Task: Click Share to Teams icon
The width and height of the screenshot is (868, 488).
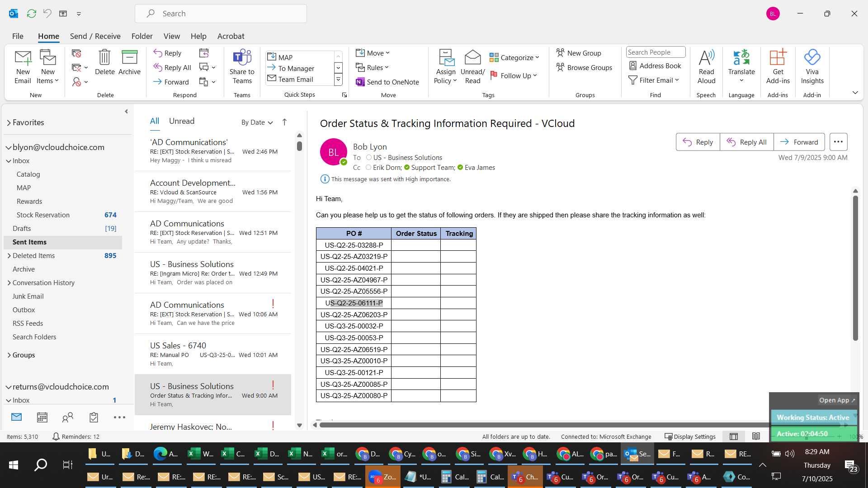Action: 242,67
